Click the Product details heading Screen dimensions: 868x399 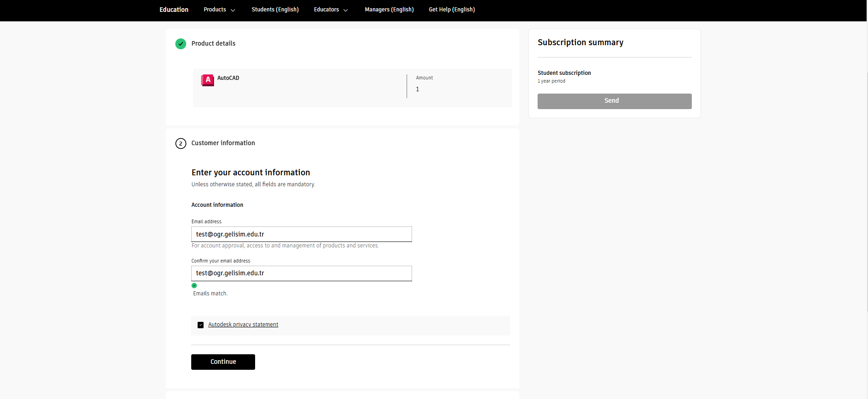pos(214,43)
